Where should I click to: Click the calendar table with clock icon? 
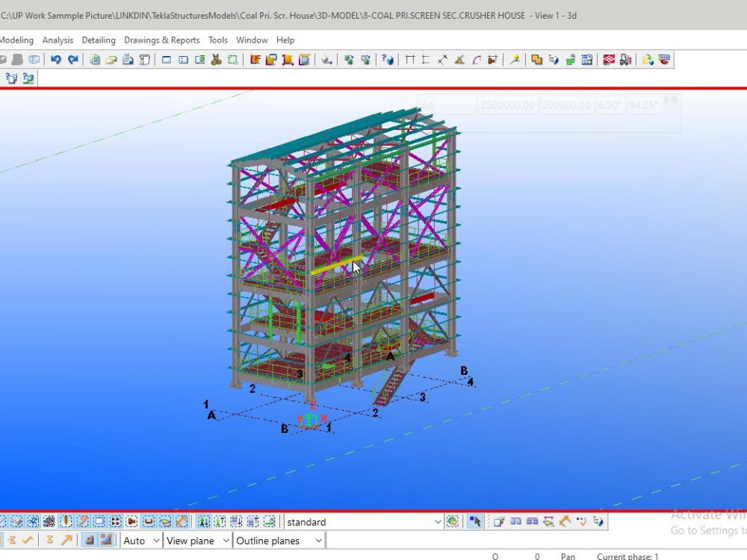587,60
